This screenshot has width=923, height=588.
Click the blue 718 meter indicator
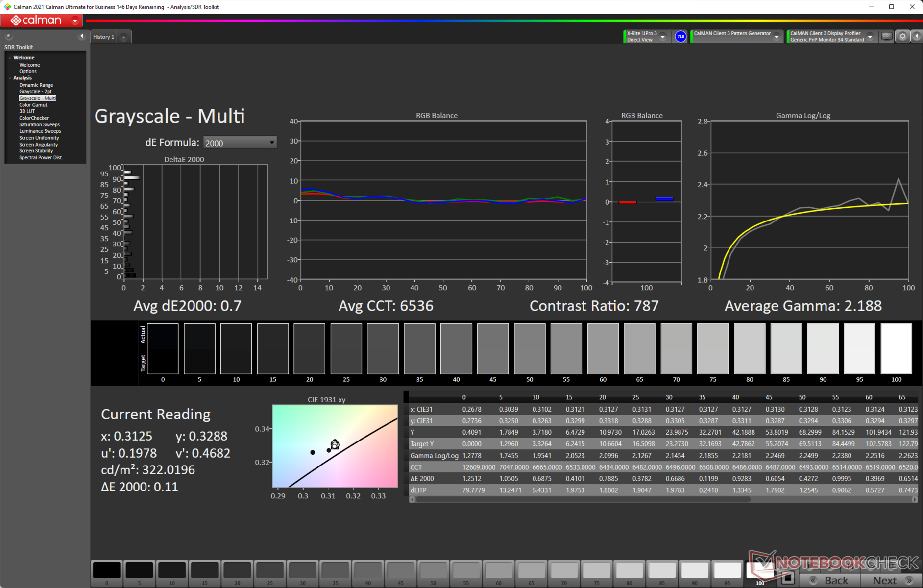(680, 36)
